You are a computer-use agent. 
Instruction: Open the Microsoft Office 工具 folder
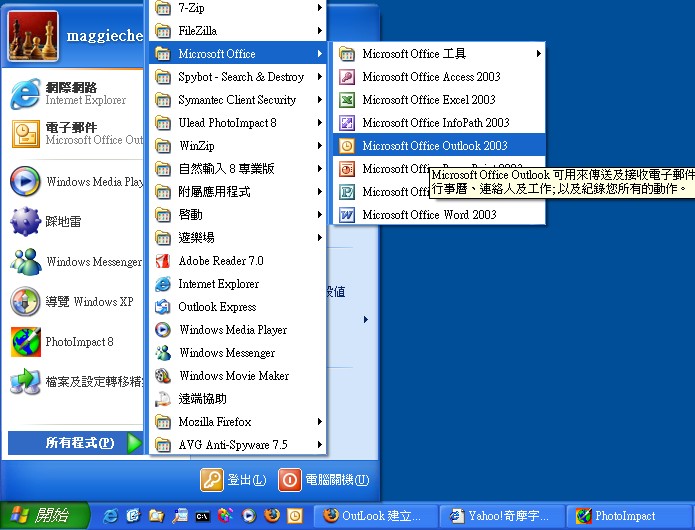tap(439, 54)
